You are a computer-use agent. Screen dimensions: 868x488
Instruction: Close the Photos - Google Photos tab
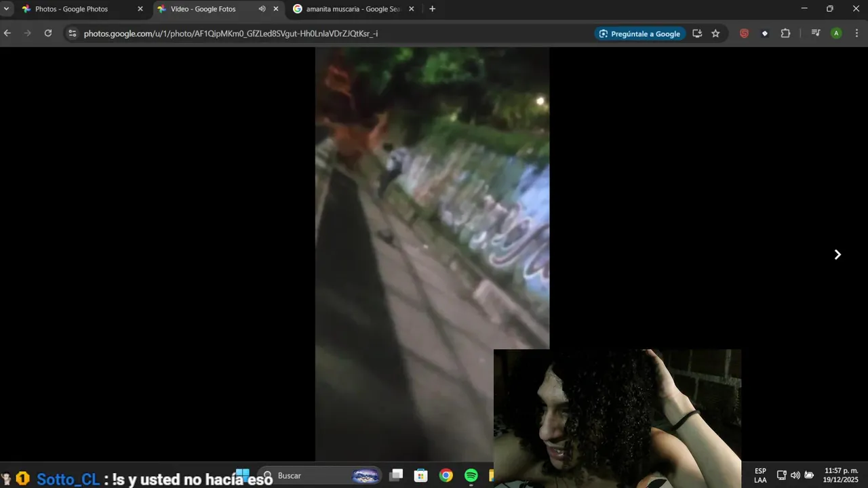point(140,9)
